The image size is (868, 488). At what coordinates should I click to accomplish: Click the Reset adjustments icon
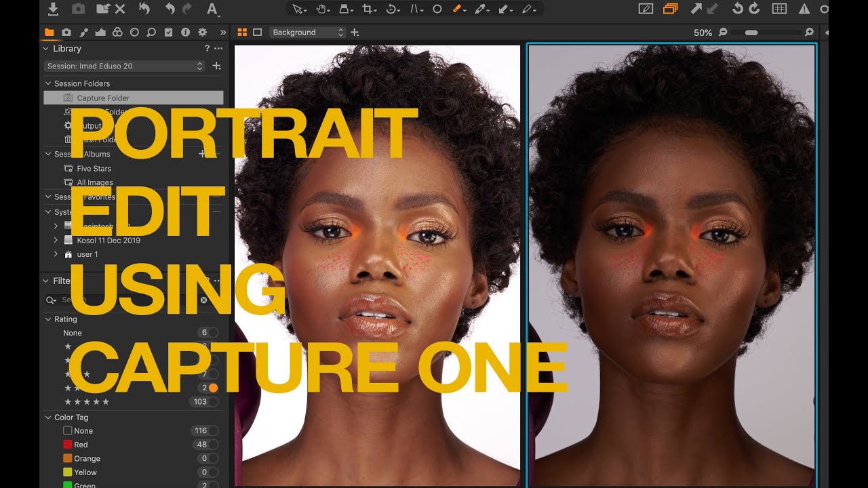[144, 9]
